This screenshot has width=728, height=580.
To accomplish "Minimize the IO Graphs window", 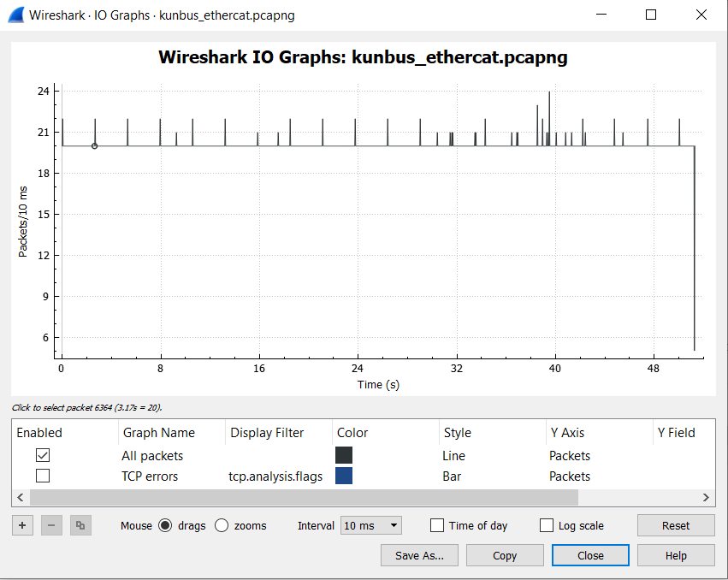I will pyautogui.click(x=601, y=15).
